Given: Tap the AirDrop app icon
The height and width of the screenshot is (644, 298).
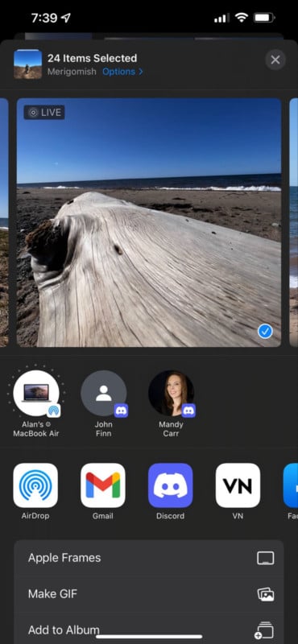Looking at the screenshot, I should tap(35, 485).
